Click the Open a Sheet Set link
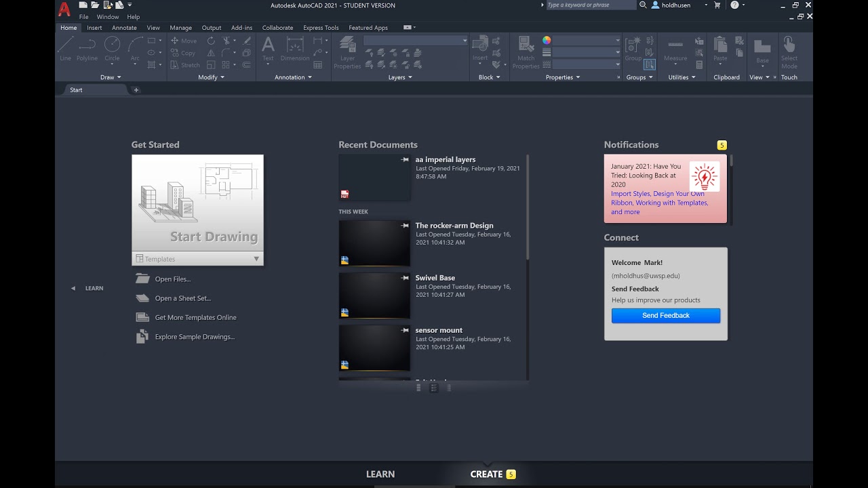 (183, 298)
